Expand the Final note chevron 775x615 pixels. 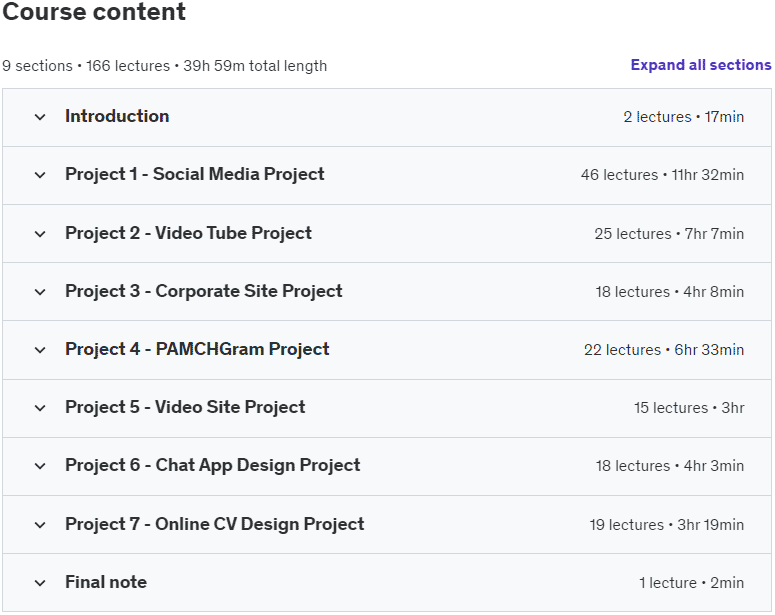(x=40, y=583)
